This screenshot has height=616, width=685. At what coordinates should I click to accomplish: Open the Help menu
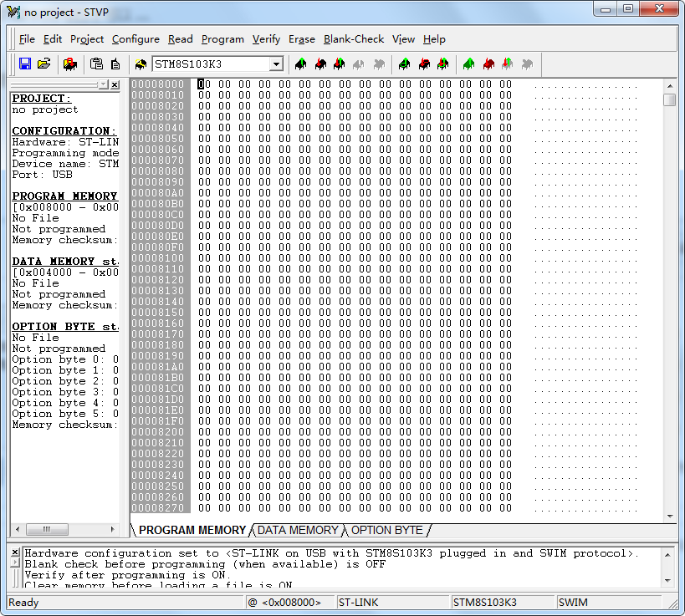tap(434, 39)
